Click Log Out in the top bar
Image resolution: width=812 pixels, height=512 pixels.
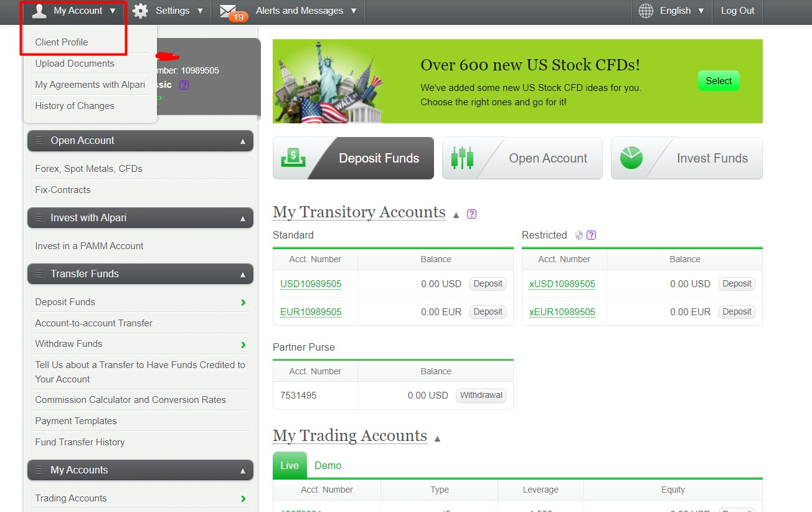(737, 11)
